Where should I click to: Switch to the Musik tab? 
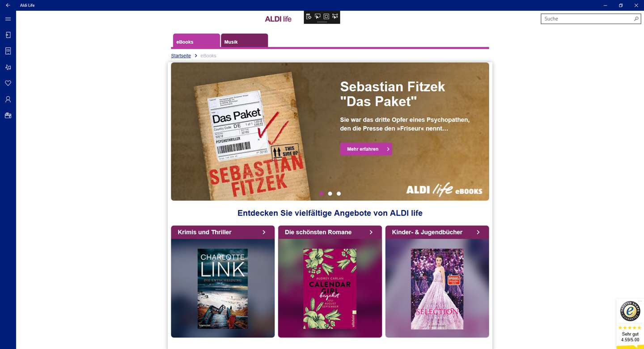coord(244,41)
